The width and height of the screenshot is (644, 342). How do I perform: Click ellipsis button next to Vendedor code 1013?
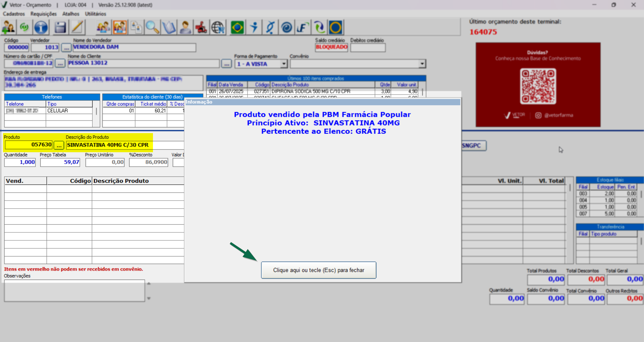(x=66, y=48)
